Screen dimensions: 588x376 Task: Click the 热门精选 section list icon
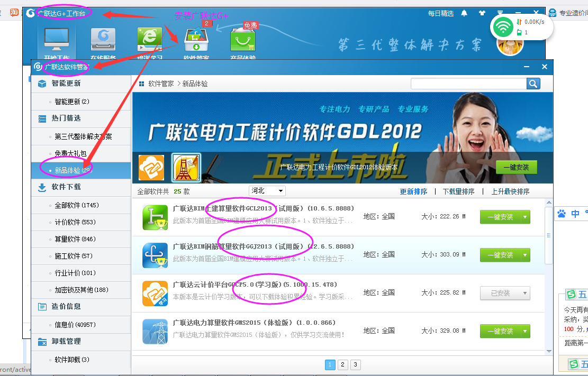tap(42, 119)
